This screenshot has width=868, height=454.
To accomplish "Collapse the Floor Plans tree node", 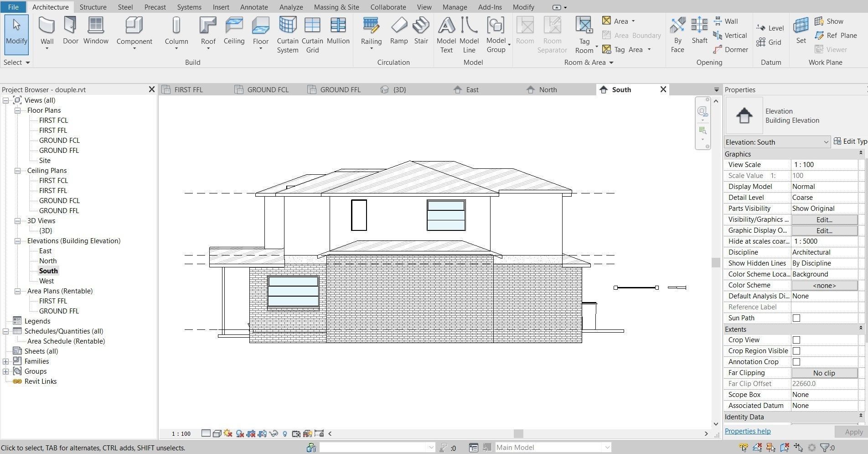I will point(17,110).
